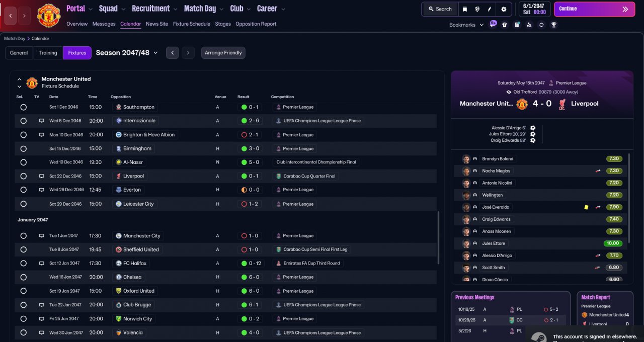The height and width of the screenshot is (342, 644).
Task: Click the Liverpool crest in match summary panel
Action: point(562,104)
